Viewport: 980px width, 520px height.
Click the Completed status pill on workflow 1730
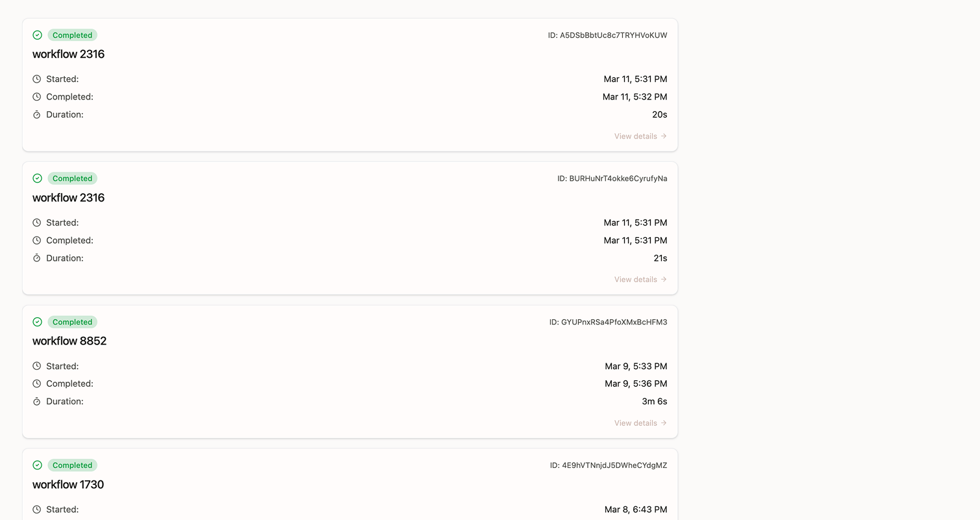(x=72, y=465)
